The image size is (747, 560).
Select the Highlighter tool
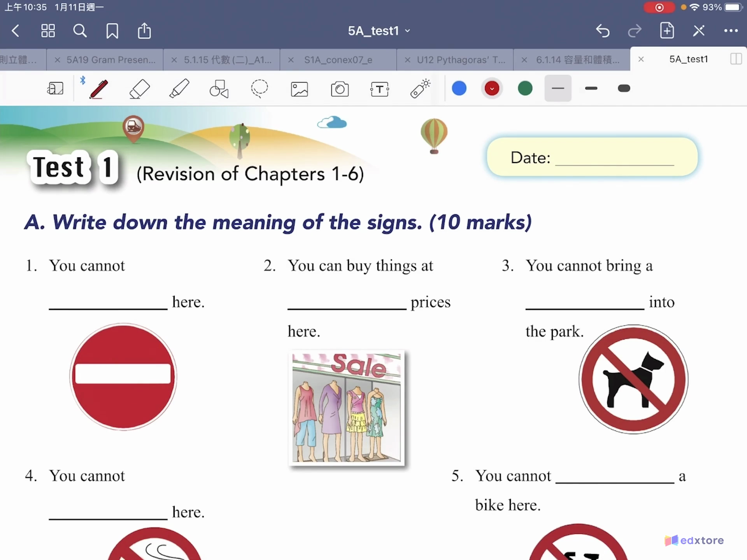tap(179, 89)
